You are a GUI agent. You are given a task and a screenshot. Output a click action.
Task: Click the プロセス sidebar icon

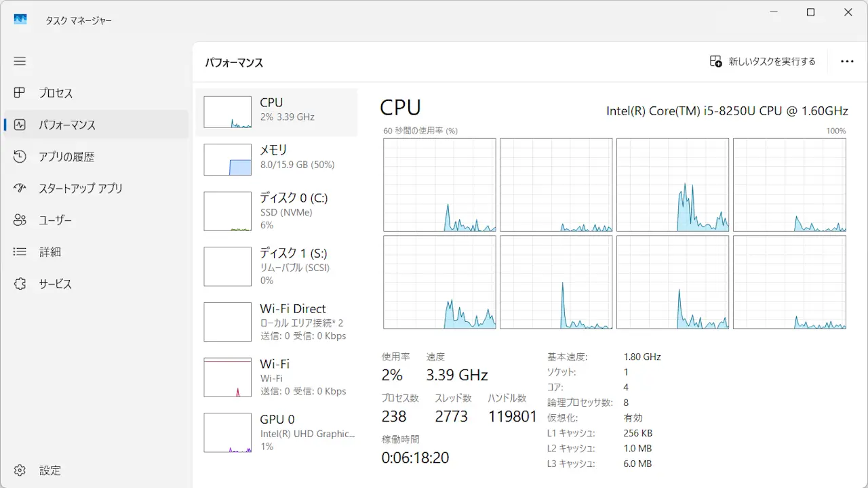(x=20, y=93)
